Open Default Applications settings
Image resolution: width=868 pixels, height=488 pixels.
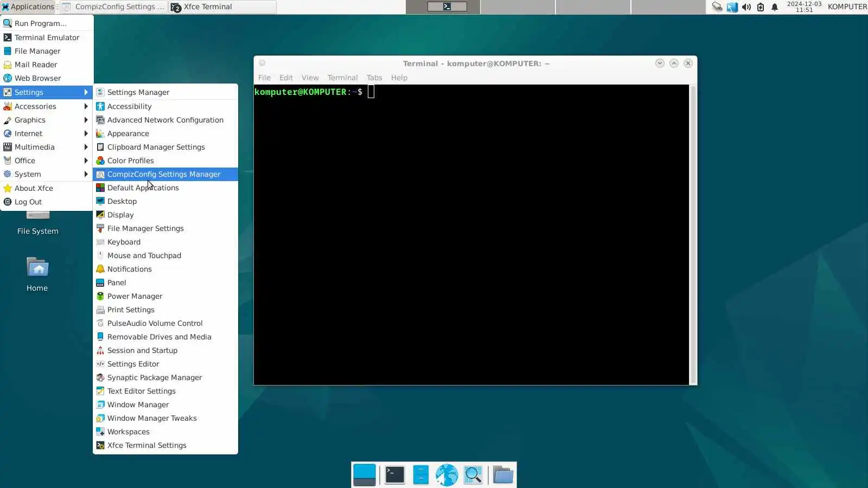point(165,188)
